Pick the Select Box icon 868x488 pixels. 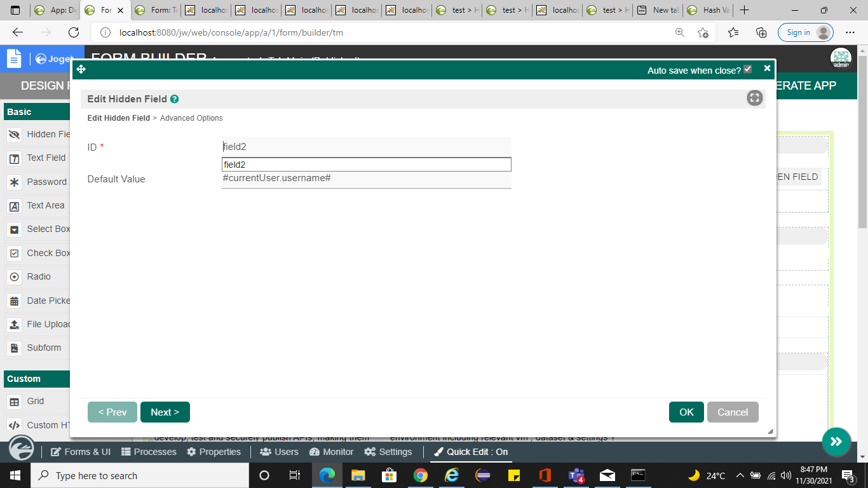(x=14, y=229)
